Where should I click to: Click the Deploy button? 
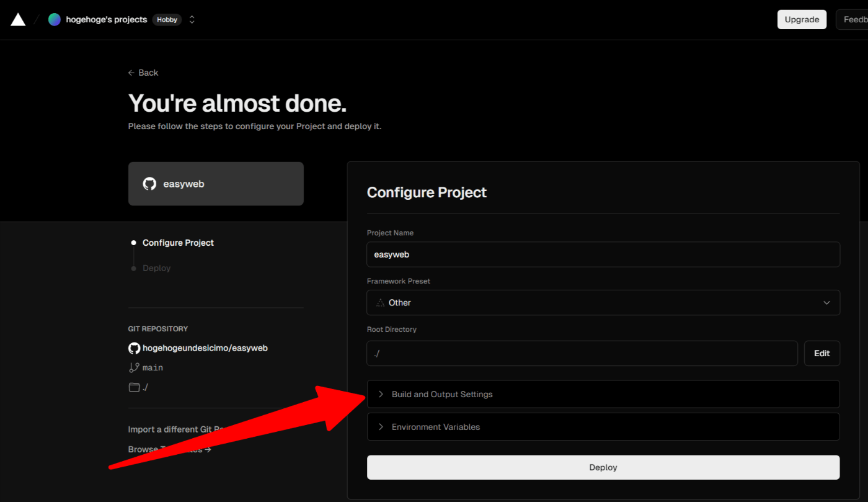[603, 467]
